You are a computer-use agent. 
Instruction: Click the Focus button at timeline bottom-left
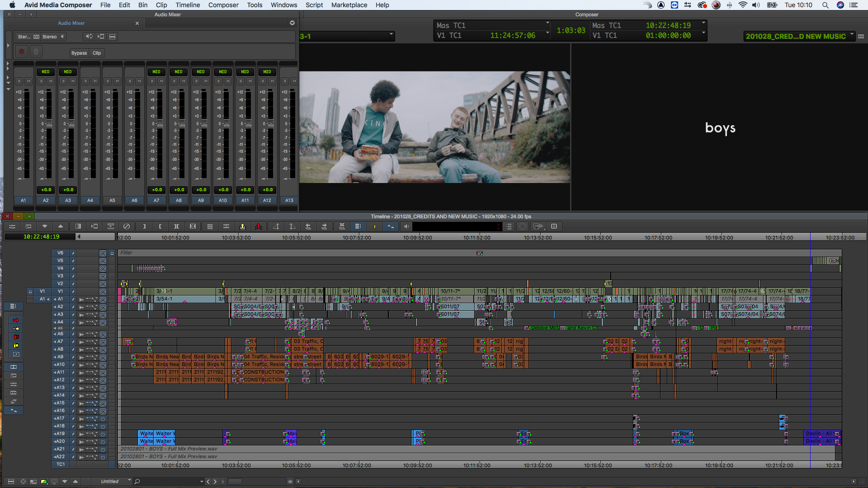tap(23, 482)
